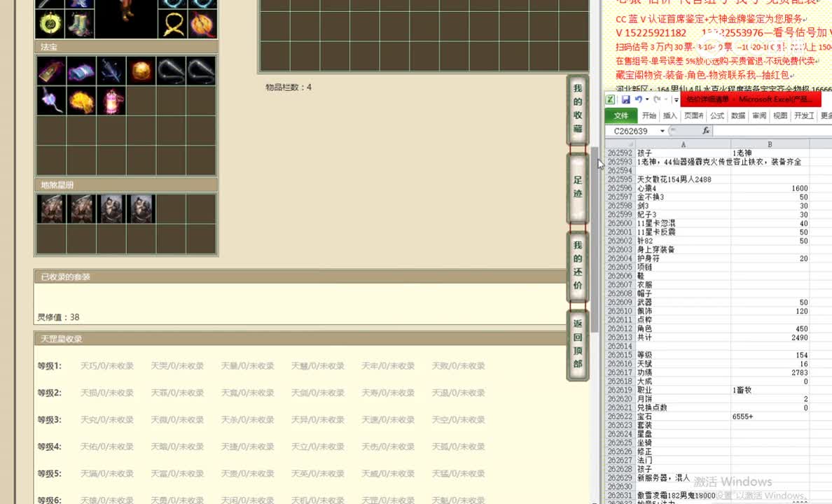Select the dark blue dagger magic item
Image resolution: width=832 pixels, height=504 pixels.
(x=111, y=71)
